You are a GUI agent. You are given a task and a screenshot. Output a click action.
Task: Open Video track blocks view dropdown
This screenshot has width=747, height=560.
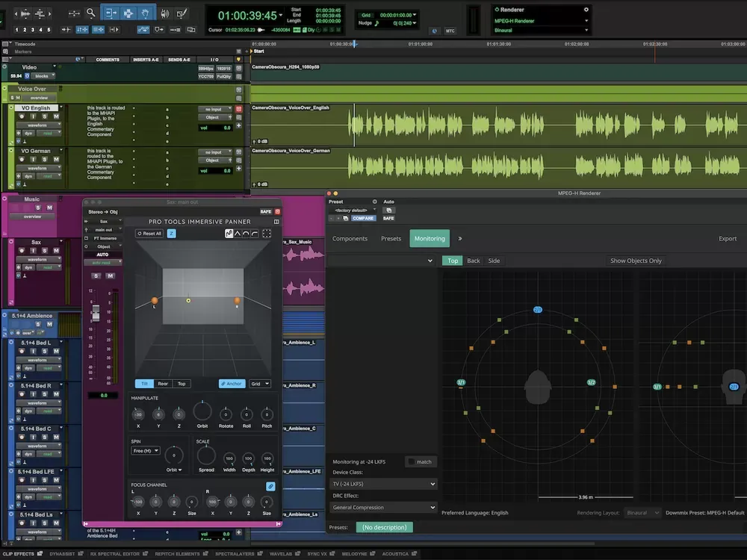coord(44,75)
